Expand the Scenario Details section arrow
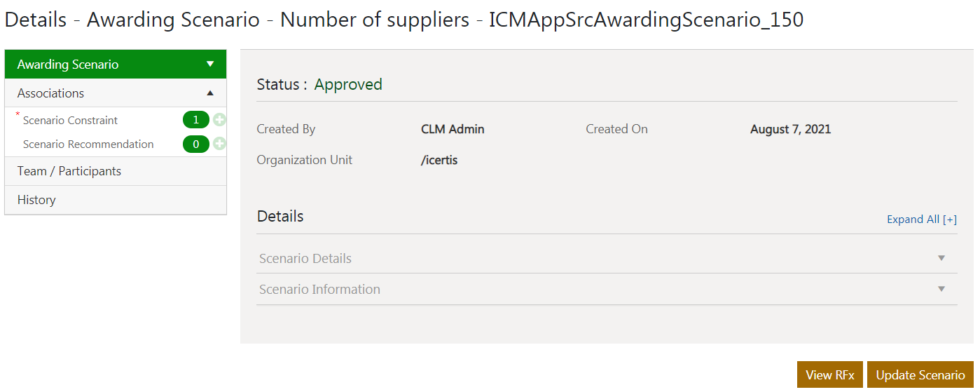 click(x=941, y=258)
